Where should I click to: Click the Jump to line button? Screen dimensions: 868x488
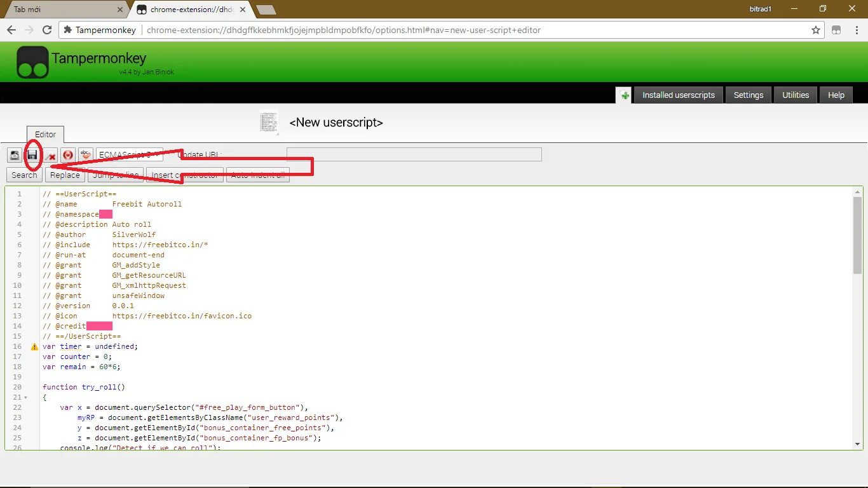(x=116, y=175)
